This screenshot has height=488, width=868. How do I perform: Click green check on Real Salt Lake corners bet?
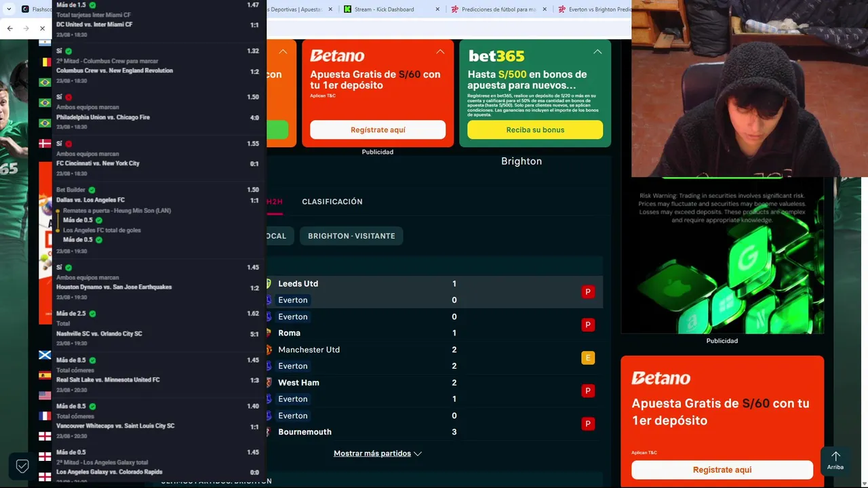(92, 360)
